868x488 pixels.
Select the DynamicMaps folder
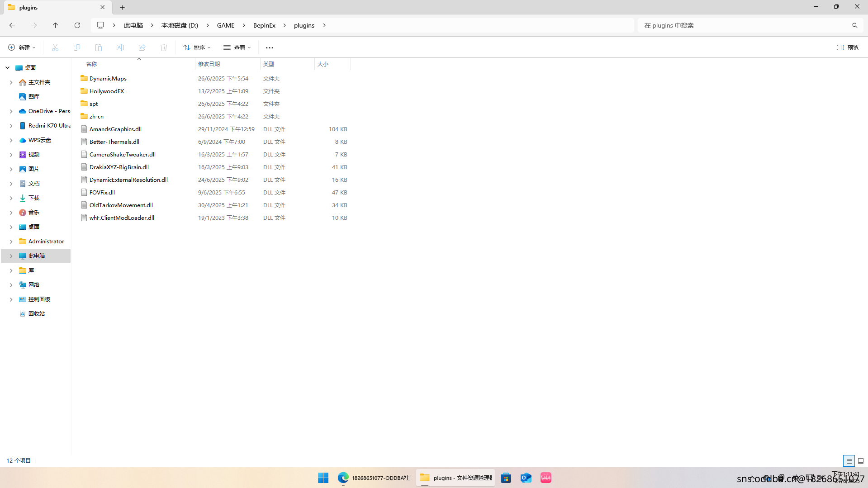(108, 79)
